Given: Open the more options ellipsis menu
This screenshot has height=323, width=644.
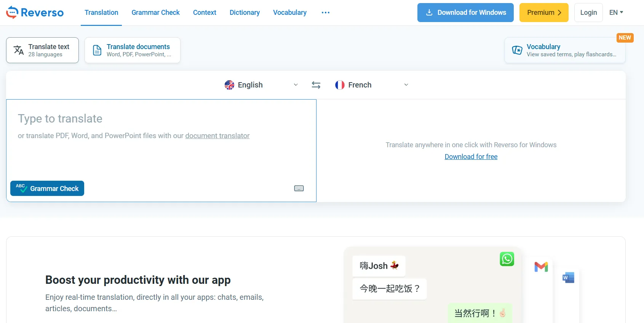Looking at the screenshot, I should click(326, 13).
